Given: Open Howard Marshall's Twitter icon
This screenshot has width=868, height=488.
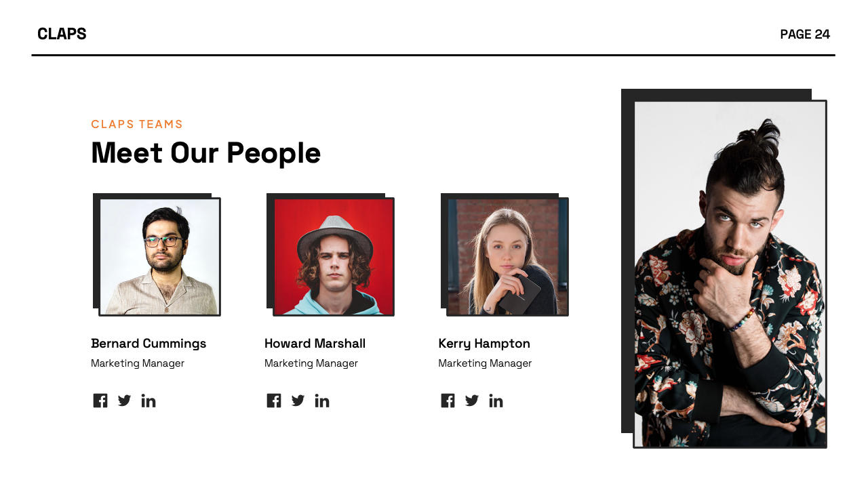Looking at the screenshot, I should point(298,401).
